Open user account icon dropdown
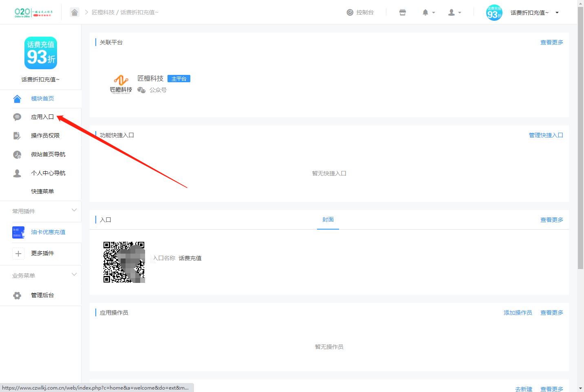Image resolution: width=584 pixels, height=392 pixels. 455,12
